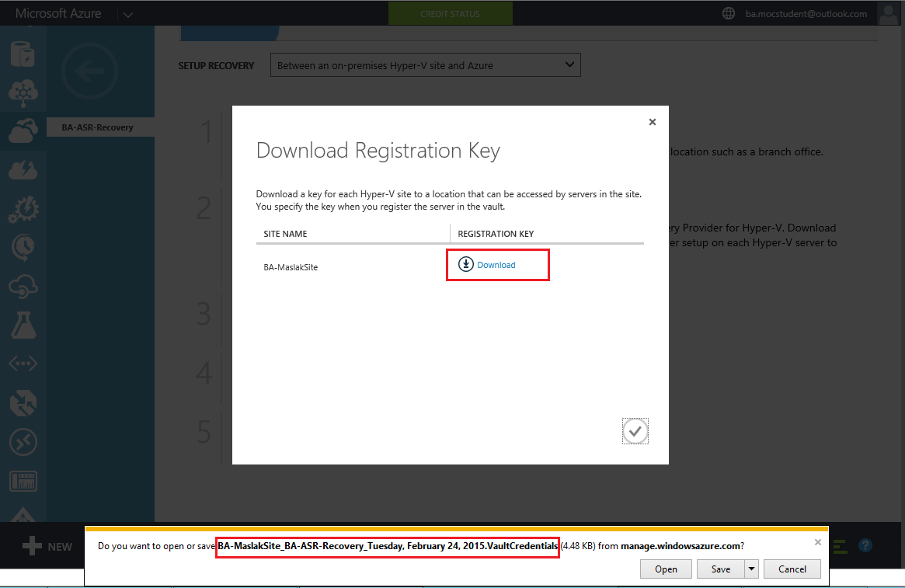Screen dimensions: 905x588
Task: Confirm dialog with the checkmark button
Action: (x=635, y=431)
